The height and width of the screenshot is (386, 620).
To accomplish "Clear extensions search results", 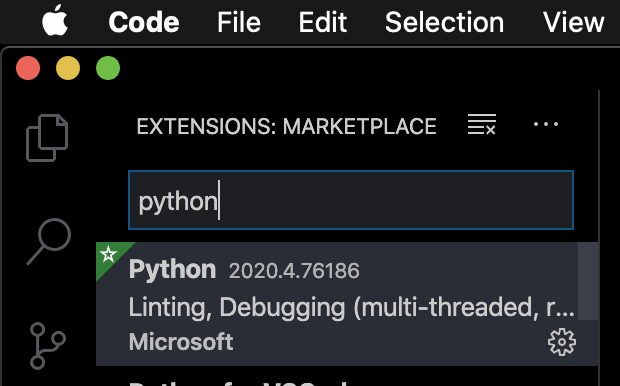I will pos(482,125).
